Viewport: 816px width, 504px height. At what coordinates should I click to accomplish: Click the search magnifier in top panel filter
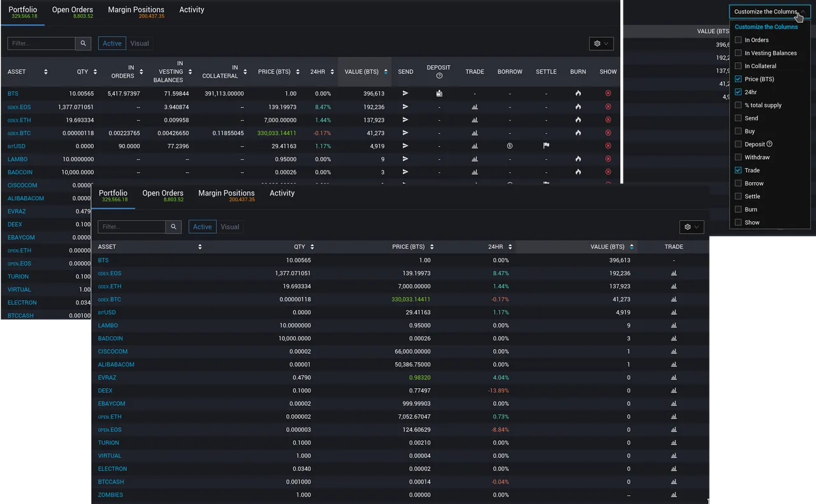[x=84, y=43]
